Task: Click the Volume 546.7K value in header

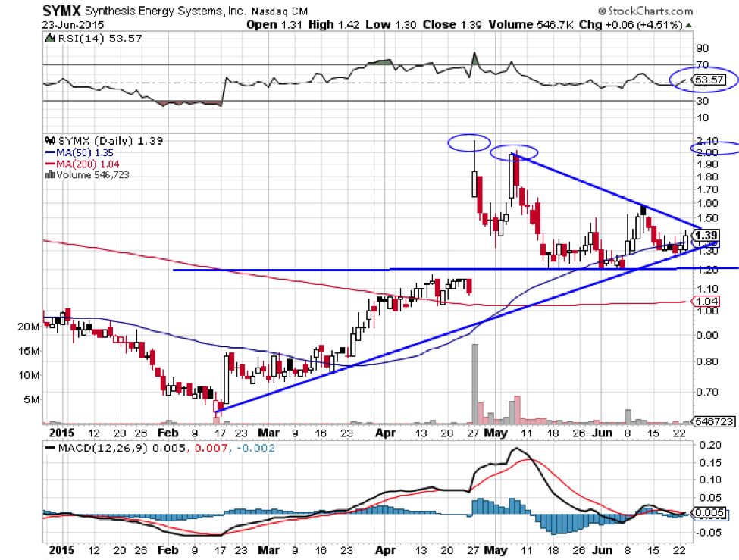Action: point(531,24)
